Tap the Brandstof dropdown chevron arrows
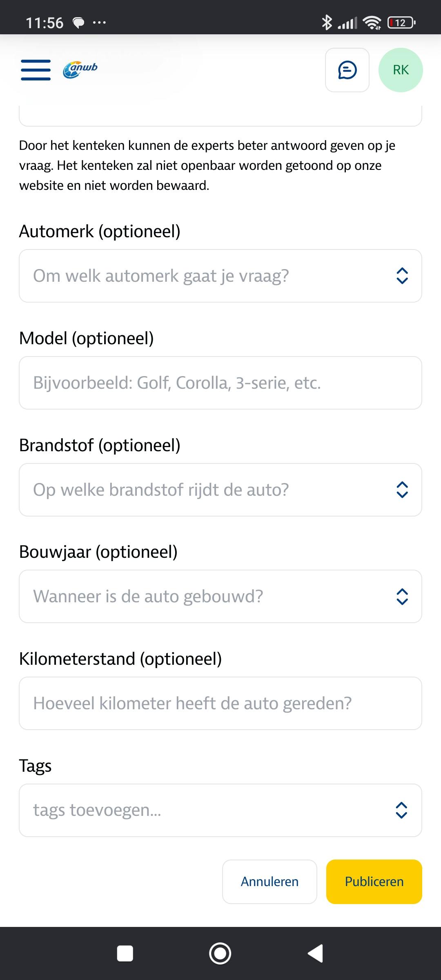The image size is (441, 980). point(402,490)
